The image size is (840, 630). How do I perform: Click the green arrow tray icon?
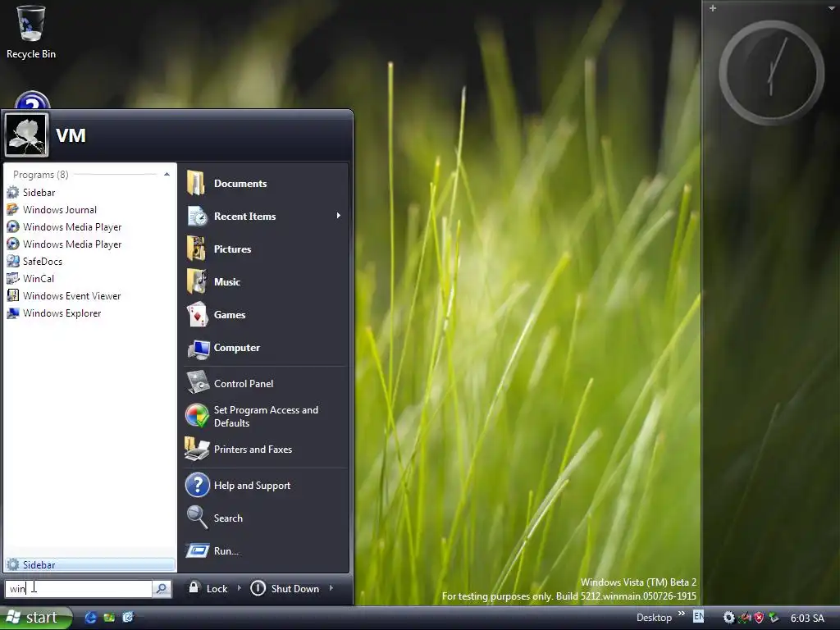[x=774, y=618]
